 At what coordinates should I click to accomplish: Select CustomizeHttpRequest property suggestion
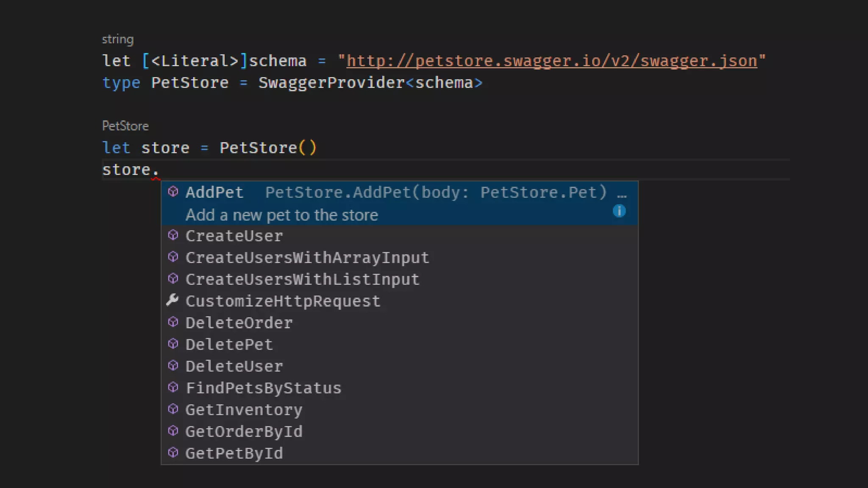pyautogui.click(x=399, y=301)
